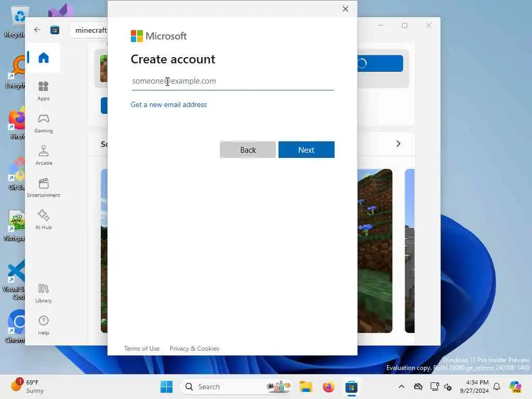Open Apps section in Store sidebar
This screenshot has width=532, height=399.
click(44, 91)
